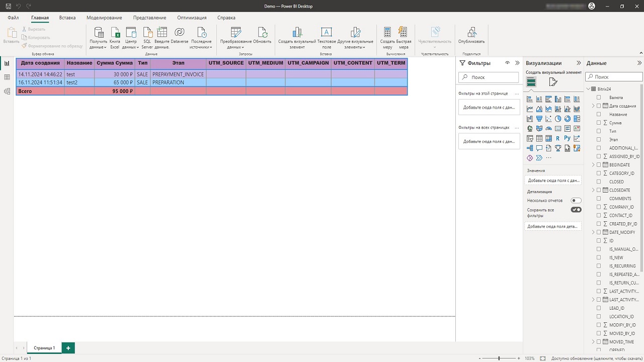Insert a text box from the ribbon
Image resolution: width=644 pixels, height=362 pixels.
coord(327,33)
